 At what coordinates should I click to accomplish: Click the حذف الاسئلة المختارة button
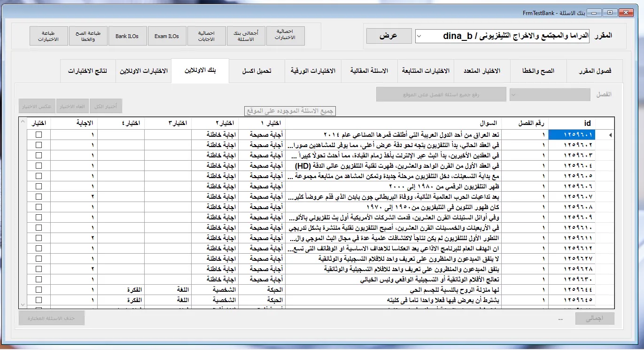click(52, 318)
